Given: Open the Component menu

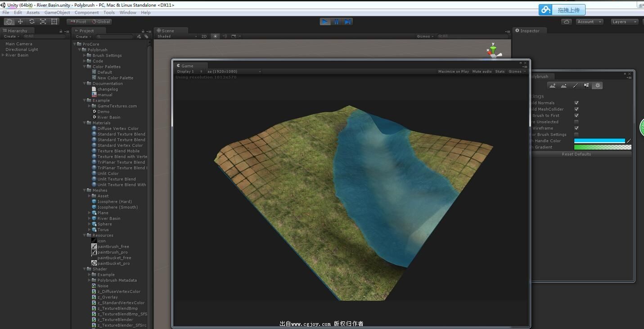Looking at the screenshot, I should pyautogui.click(x=86, y=13).
